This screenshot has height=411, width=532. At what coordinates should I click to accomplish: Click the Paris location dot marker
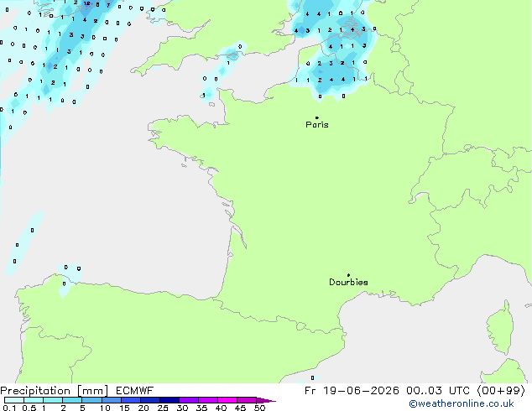click(x=317, y=117)
